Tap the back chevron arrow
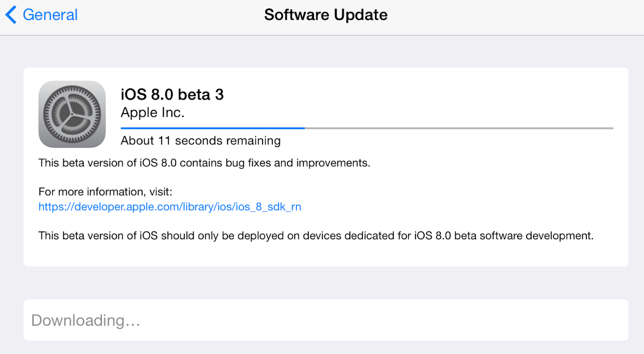Viewport: 644px width, 354px height. [11, 15]
